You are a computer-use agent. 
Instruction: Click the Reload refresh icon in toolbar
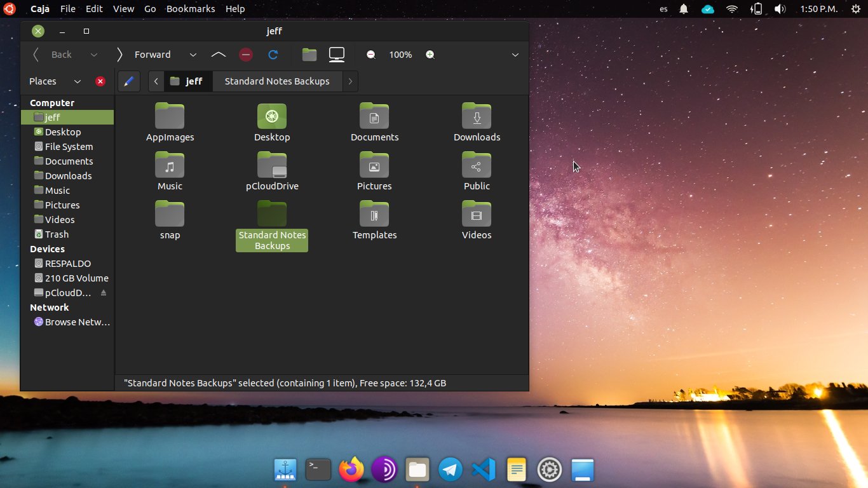273,55
